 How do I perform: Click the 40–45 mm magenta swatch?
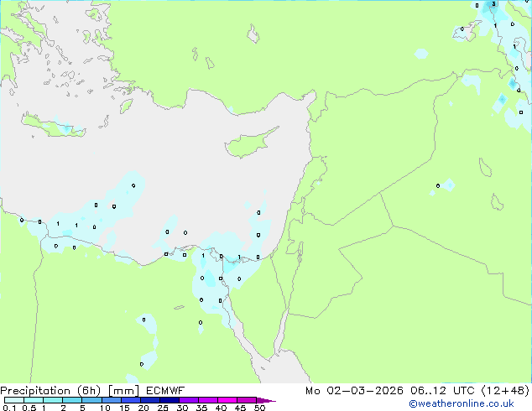(x=227, y=400)
